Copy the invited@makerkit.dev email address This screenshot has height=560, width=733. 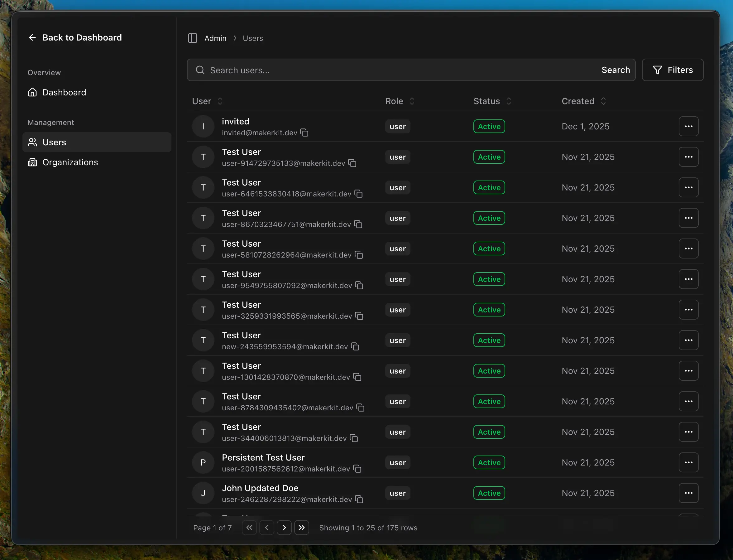point(304,133)
